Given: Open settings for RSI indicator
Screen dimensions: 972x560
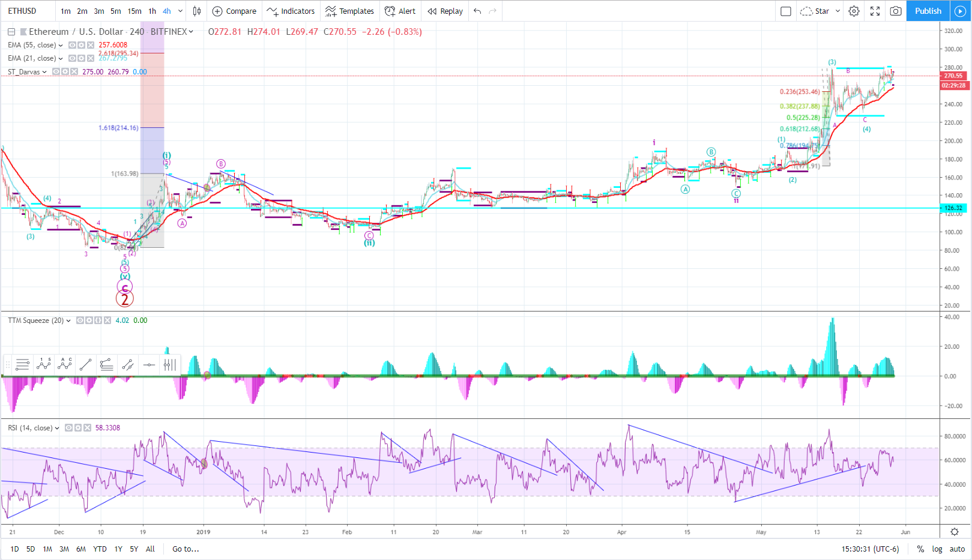Looking at the screenshot, I should click(x=78, y=428).
